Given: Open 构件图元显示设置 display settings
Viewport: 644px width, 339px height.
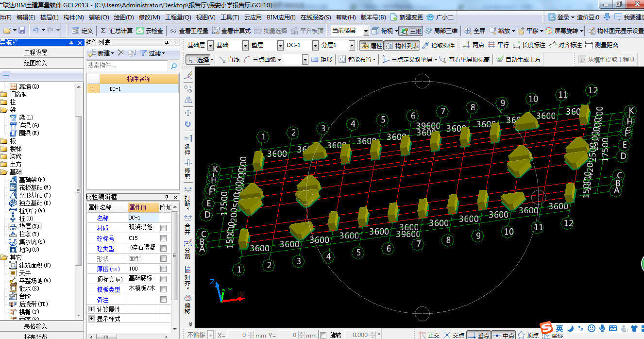Looking at the screenshot, I should tap(615, 31).
